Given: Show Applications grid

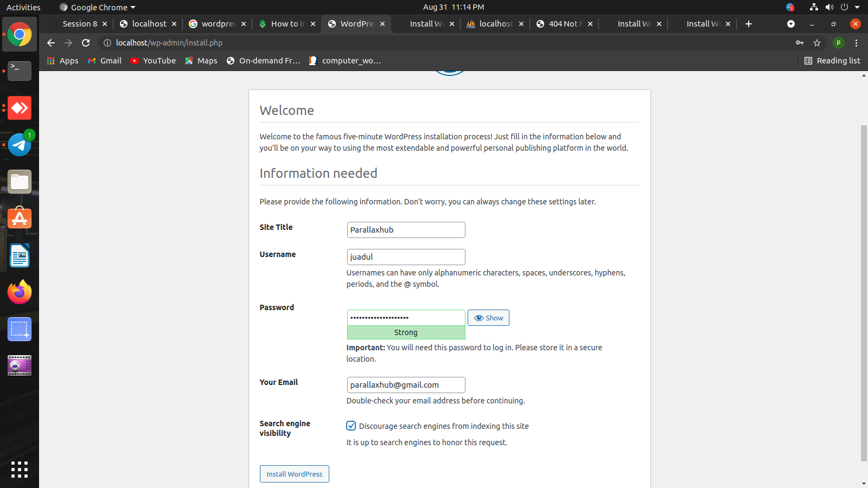Looking at the screenshot, I should (20, 470).
